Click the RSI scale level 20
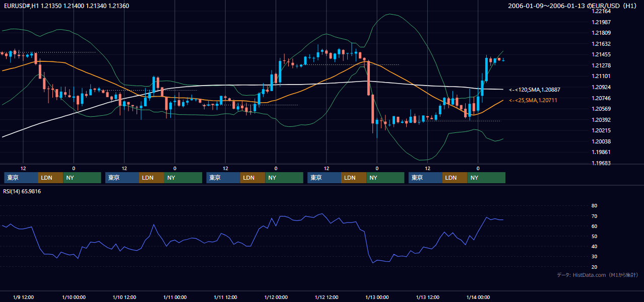This screenshot has height=302, width=644. (594, 267)
